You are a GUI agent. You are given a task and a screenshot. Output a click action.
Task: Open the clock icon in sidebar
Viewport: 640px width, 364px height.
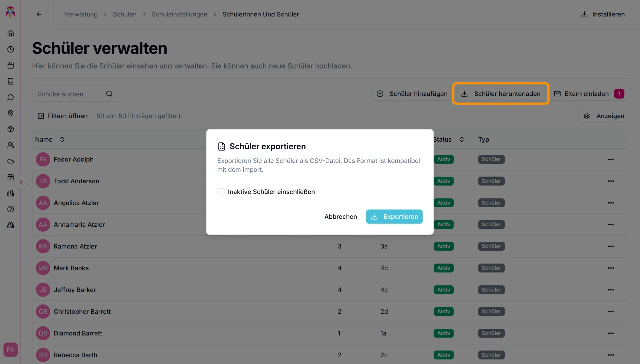click(10, 49)
